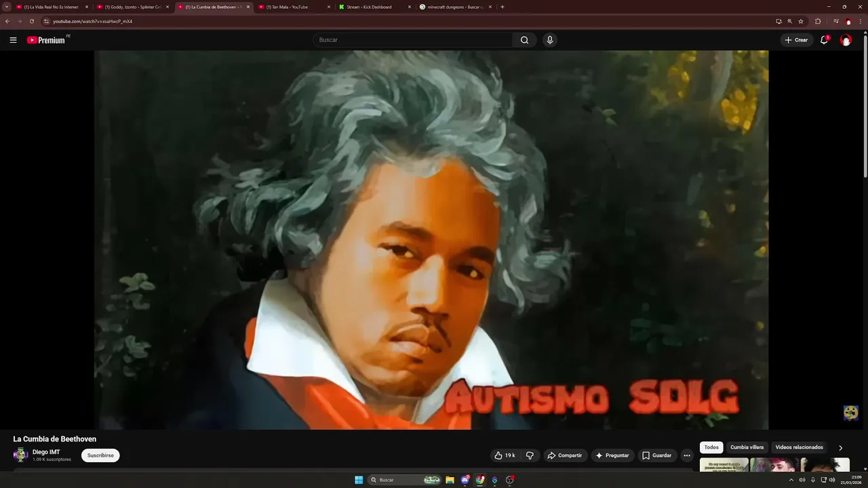Screen dimensions: 868x488
Task: Go to YouTube Premium home logo
Action: (x=47, y=40)
